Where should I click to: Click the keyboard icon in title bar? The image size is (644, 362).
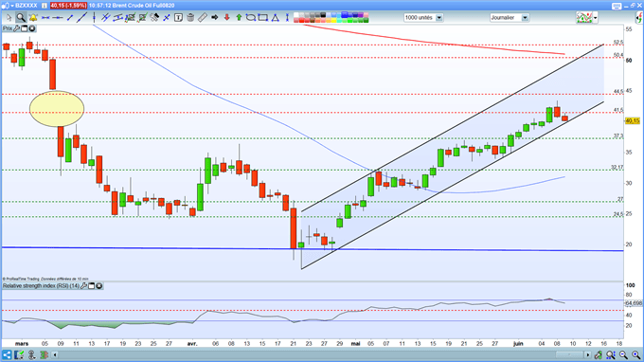coord(617,6)
